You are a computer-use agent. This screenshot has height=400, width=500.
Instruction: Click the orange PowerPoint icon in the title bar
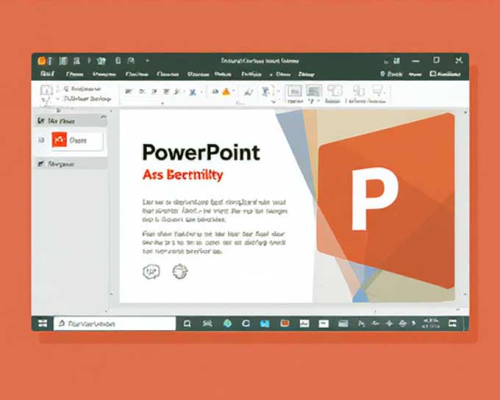coord(42,61)
